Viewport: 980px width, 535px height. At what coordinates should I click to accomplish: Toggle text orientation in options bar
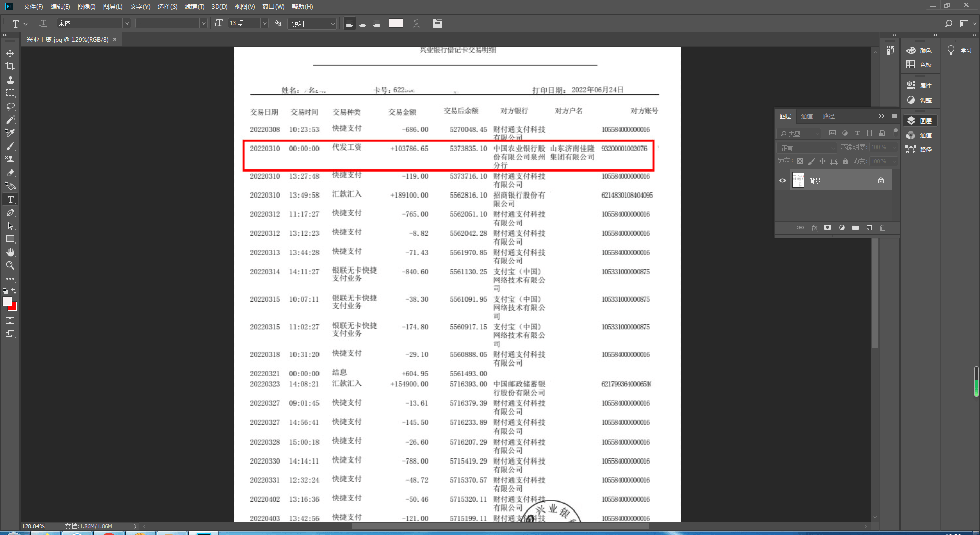pyautogui.click(x=43, y=23)
